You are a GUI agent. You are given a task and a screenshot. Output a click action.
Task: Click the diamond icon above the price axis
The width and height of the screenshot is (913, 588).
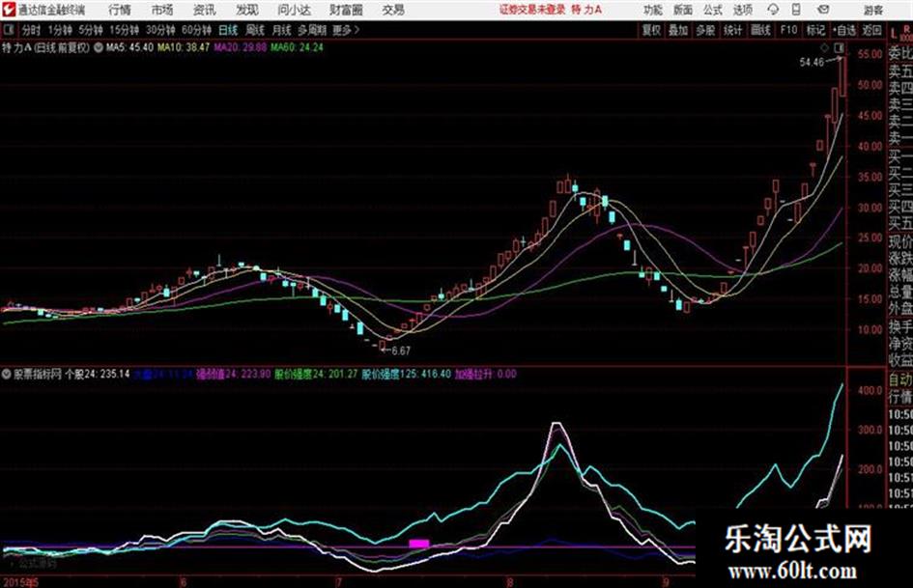point(824,47)
